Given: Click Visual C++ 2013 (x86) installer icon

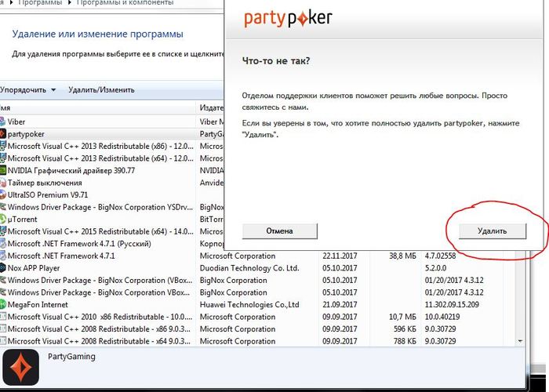Looking at the screenshot, I should (3, 146).
